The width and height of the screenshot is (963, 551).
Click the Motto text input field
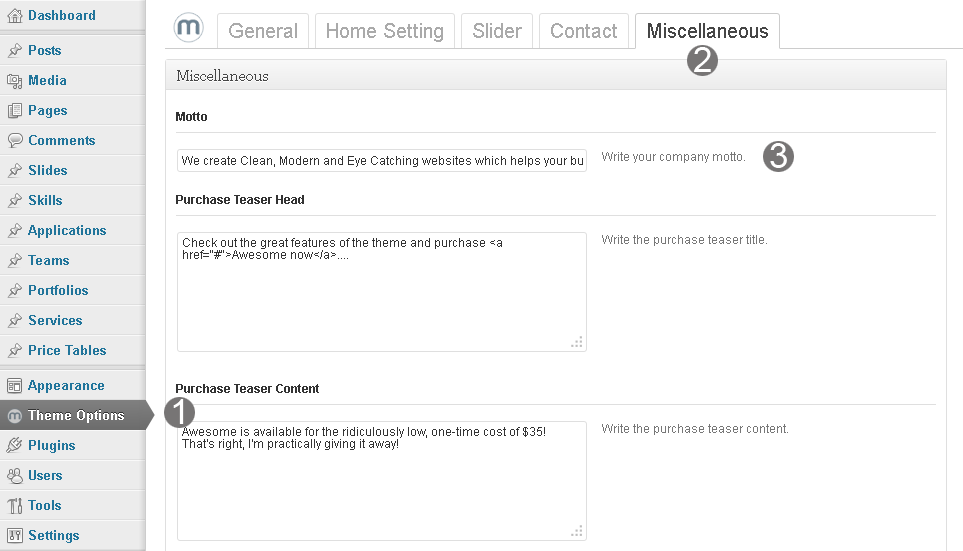pos(381,160)
